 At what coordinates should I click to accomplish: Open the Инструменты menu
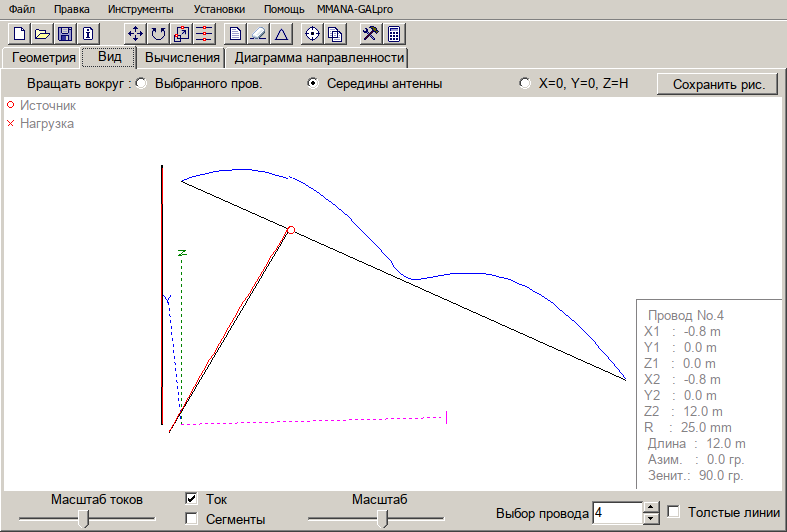tap(141, 9)
